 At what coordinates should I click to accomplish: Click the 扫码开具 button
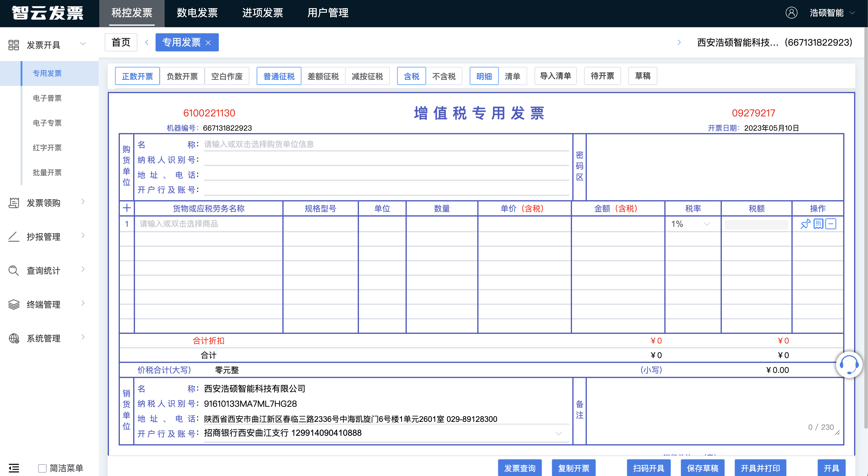coord(649,468)
